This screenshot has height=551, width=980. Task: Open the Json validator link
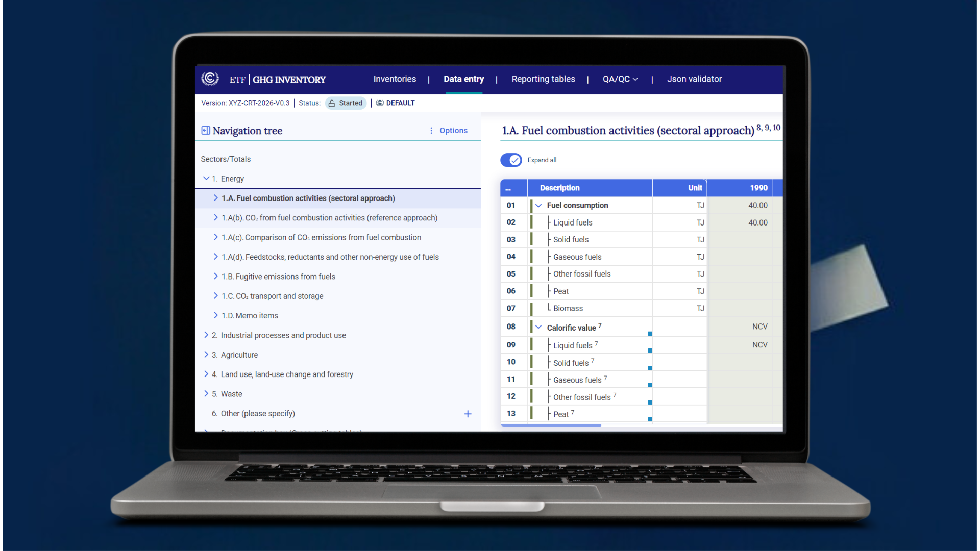tap(694, 79)
